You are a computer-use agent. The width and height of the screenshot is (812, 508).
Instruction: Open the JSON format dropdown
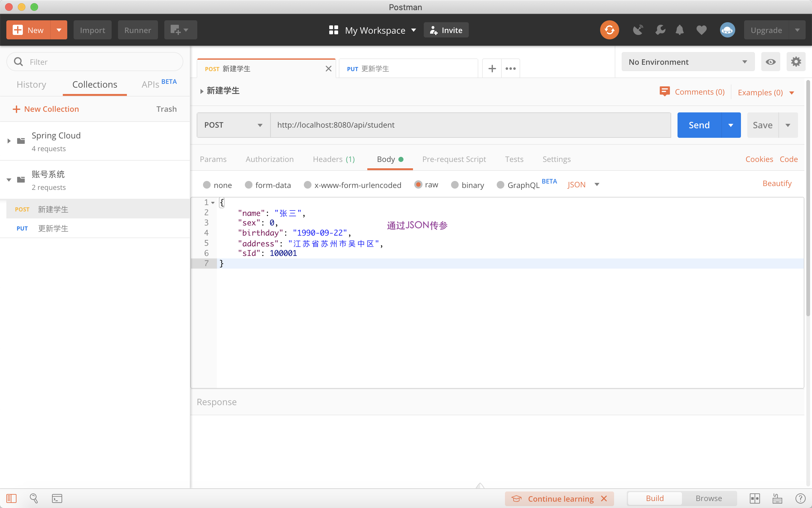click(x=583, y=184)
